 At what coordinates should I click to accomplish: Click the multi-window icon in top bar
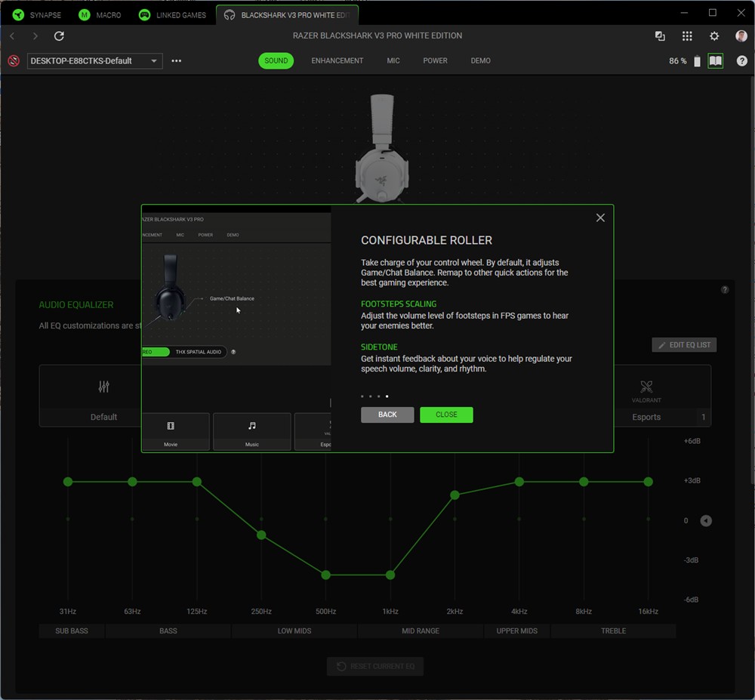pyautogui.click(x=660, y=36)
